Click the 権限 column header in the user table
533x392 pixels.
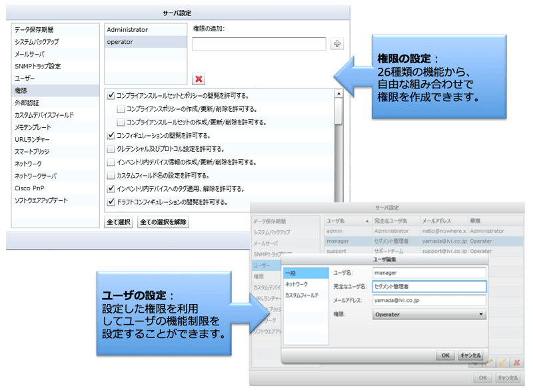click(496, 221)
